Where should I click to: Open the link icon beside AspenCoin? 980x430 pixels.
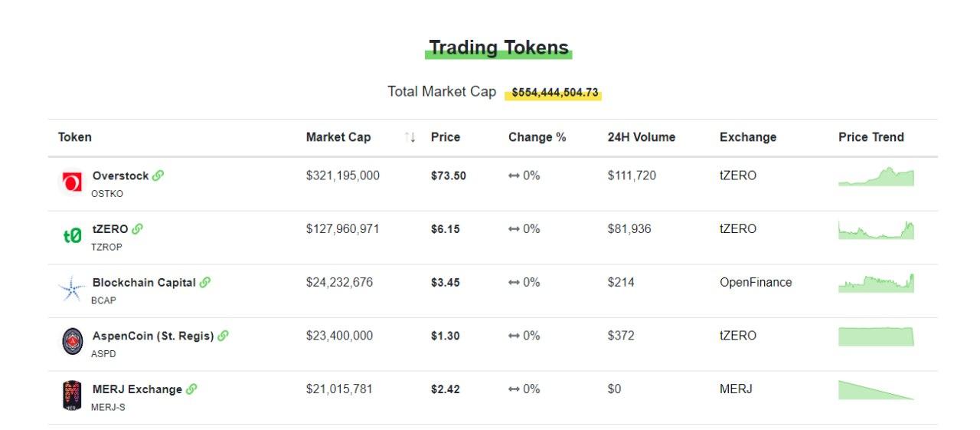[223, 336]
